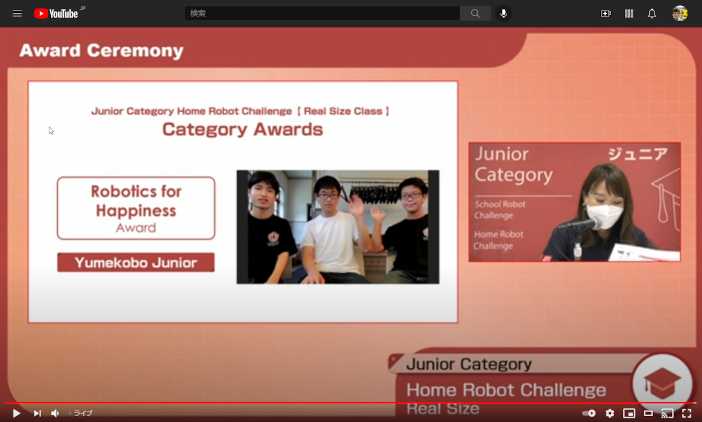The height and width of the screenshot is (422, 702).
Task: Click School Robot Challenge text in inset
Action: (x=500, y=209)
